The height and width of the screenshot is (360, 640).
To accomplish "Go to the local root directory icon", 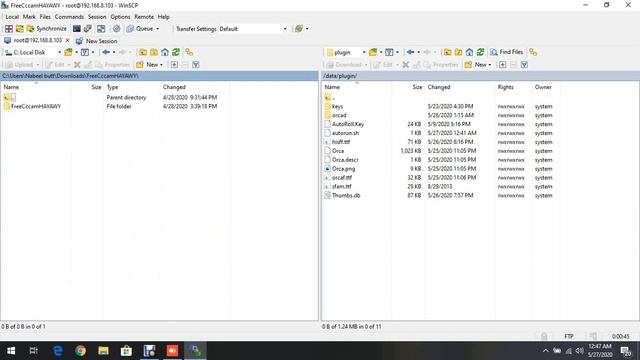I will [154, 52].
